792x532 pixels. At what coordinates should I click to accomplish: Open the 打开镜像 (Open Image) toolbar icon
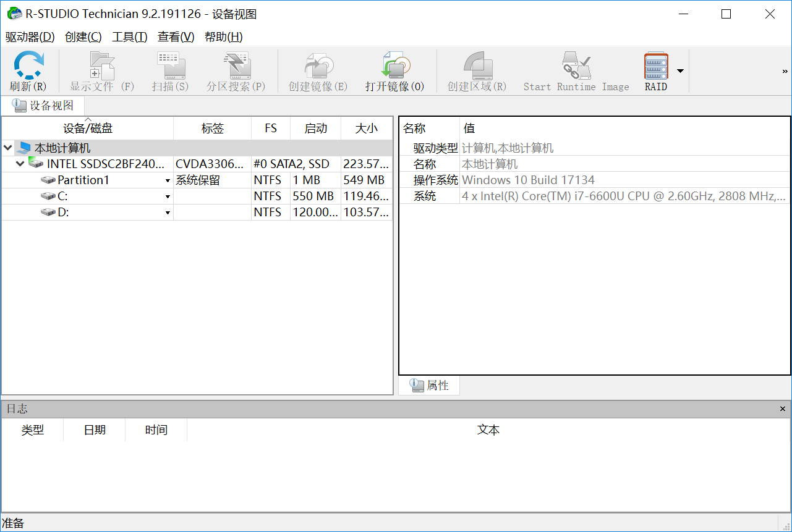pyautogui.click(x=395, y=64)
